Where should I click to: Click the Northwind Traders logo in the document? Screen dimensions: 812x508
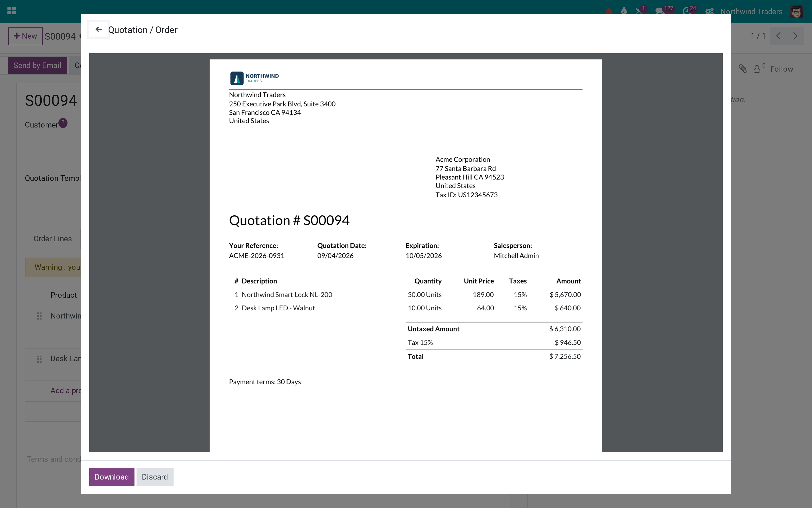pos(254,78)
